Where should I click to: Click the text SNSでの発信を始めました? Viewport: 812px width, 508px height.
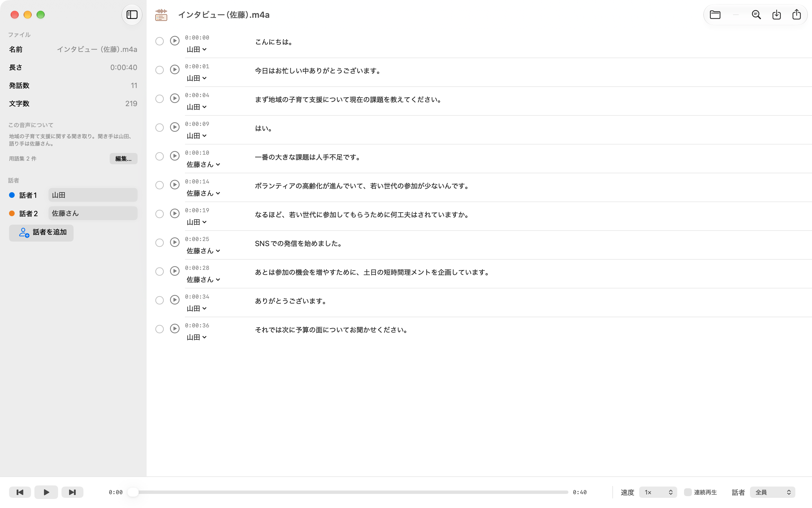point(299,244)
